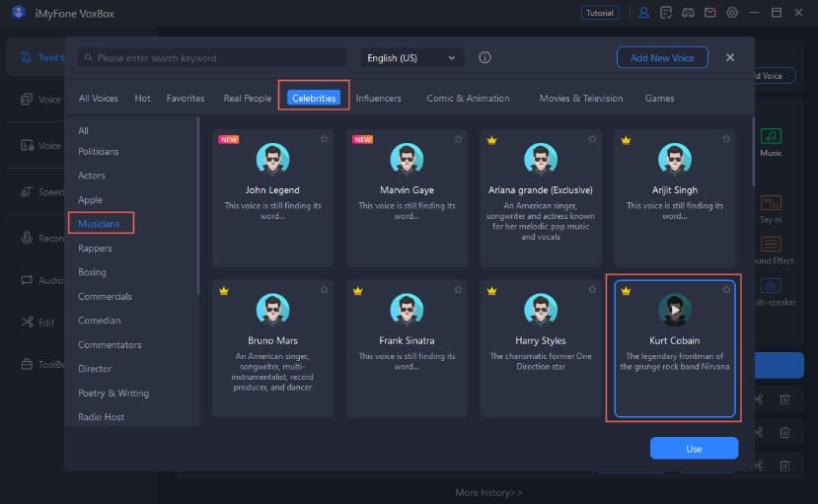Click the Edit scissors icon in sidebar

click(x=27, y=322)
